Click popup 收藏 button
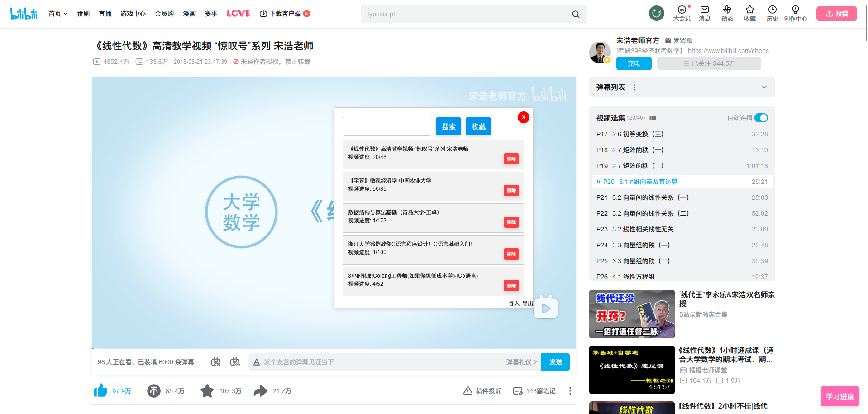 coord(478,126)
